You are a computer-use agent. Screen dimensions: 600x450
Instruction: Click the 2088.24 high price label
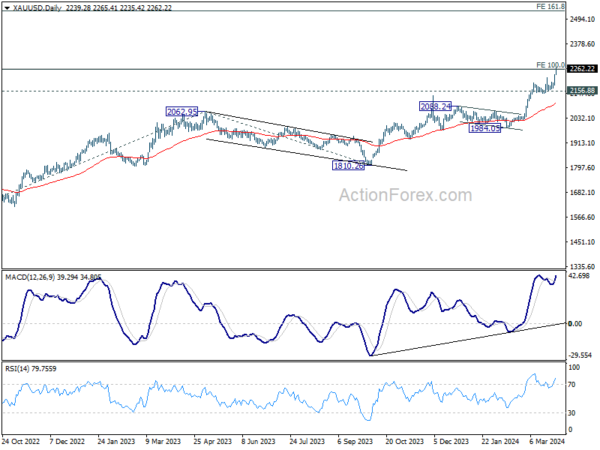click(x=435, y=106)
